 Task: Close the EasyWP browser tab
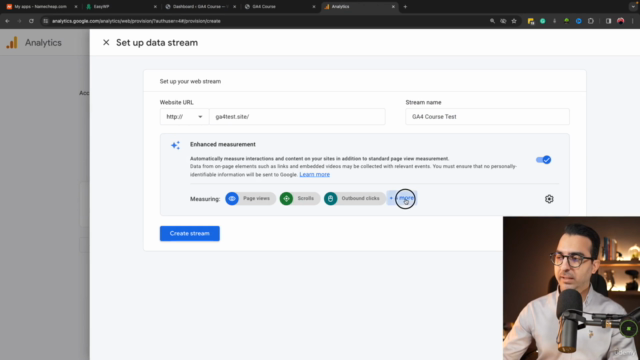click(155, 7)
